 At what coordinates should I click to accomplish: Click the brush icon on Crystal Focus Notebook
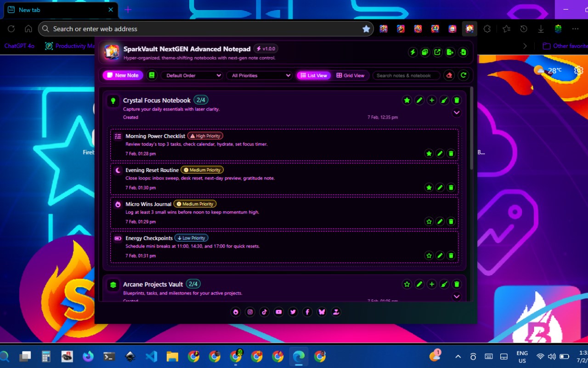tap(444, 100)
